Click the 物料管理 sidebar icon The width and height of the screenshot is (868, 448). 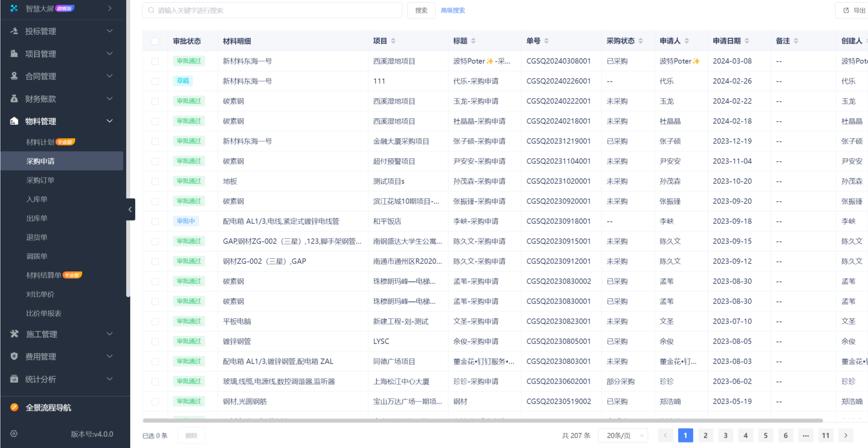(14, 121)
